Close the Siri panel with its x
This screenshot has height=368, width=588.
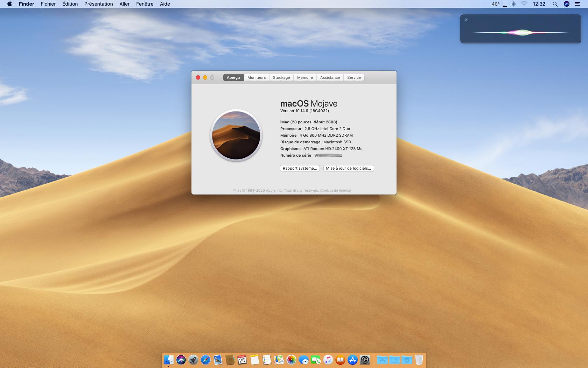click(466, 20)
